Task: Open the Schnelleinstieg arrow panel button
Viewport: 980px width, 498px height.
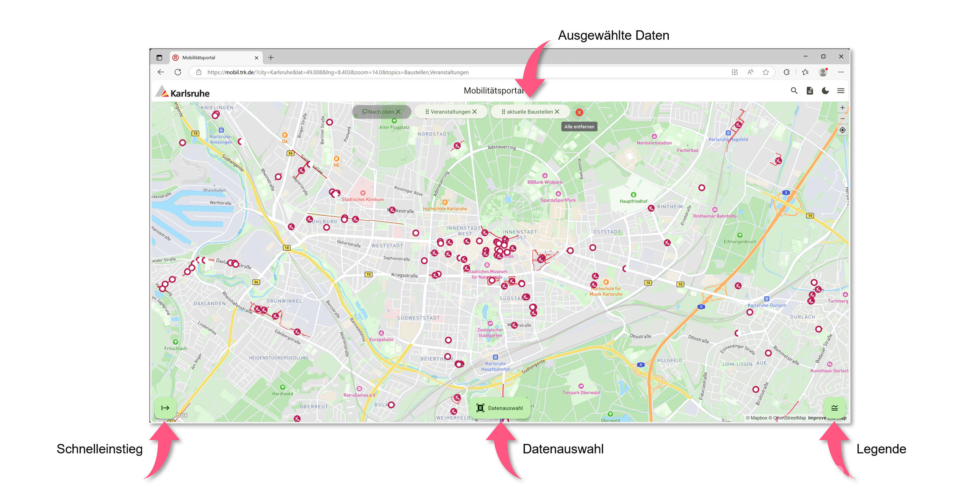Action: (165, 408)
